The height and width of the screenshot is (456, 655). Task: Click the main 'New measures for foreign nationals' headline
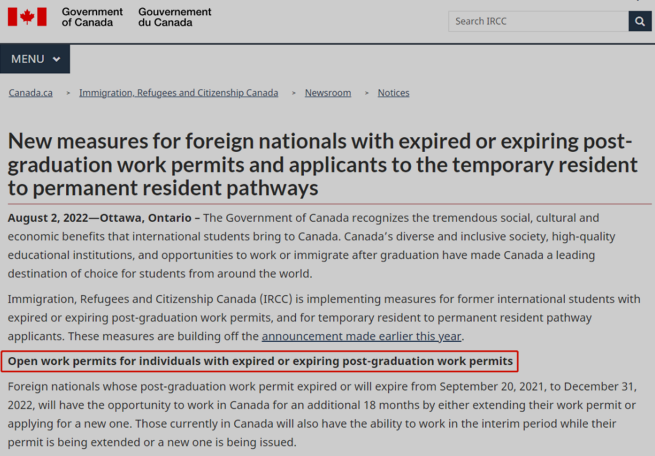coord(322,165)
